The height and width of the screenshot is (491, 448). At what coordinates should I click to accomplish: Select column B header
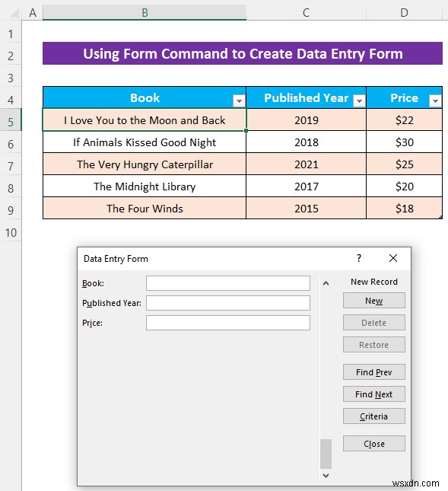[145, 12]
